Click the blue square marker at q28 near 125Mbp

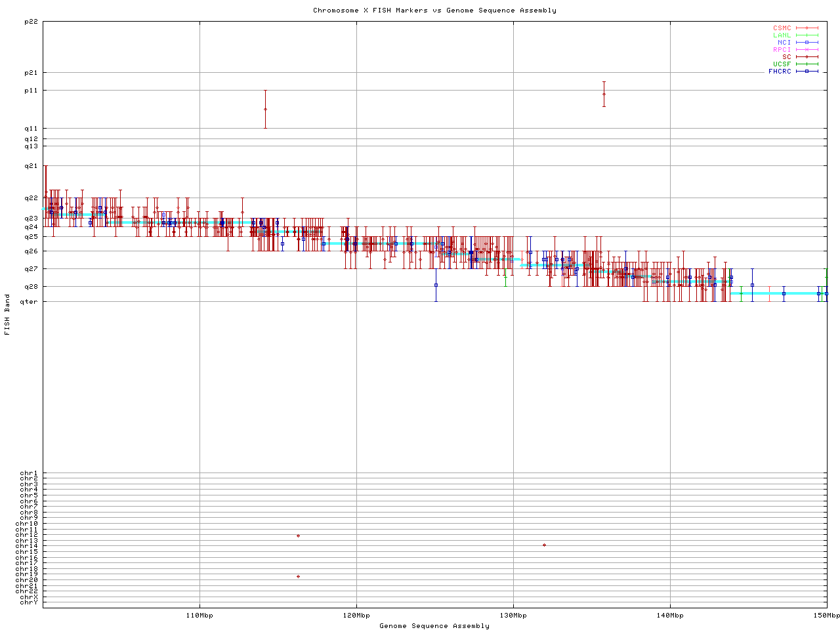click(436, 285)
